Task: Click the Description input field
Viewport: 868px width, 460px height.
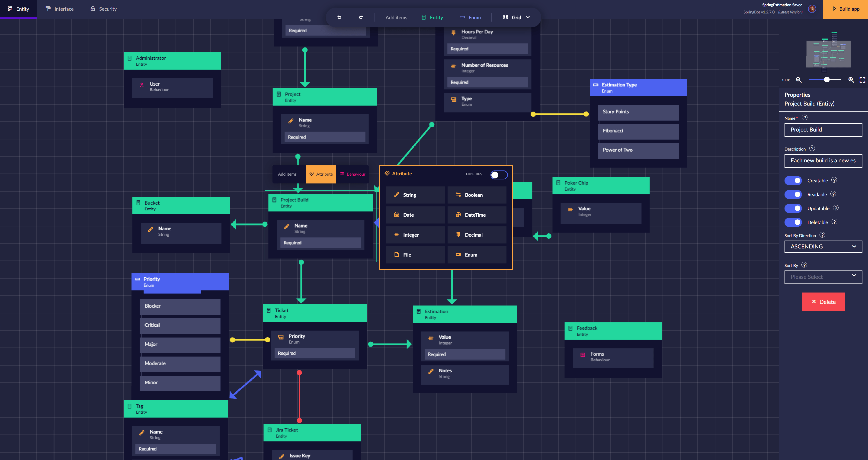Action: point(823,161)
